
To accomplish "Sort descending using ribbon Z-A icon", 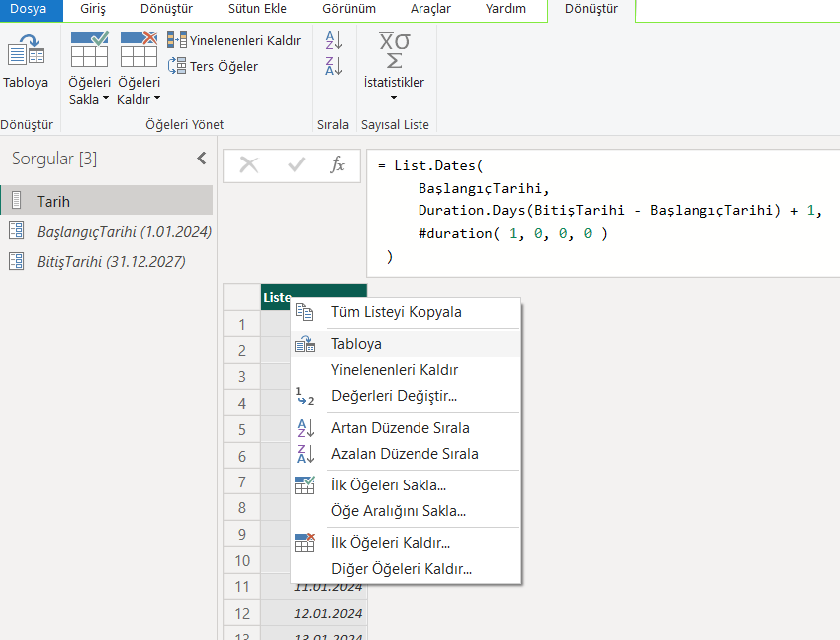I will pyautogui.click(x=334, y=66).
